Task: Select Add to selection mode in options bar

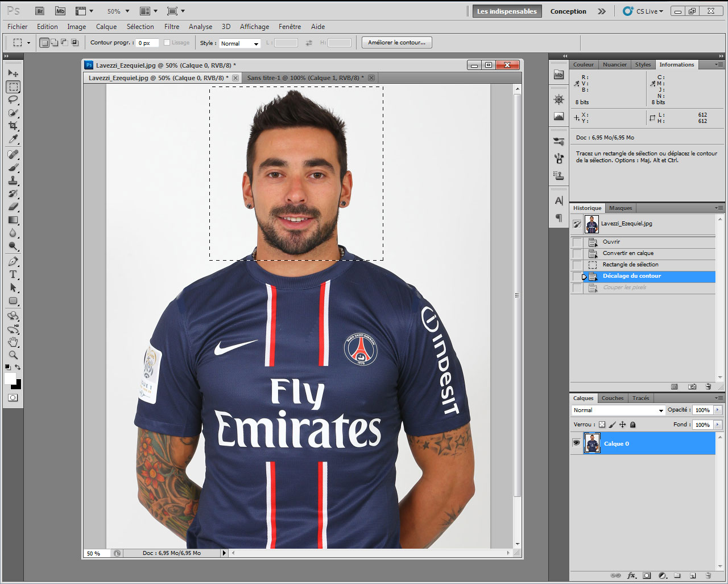Action: pos(54,43)
